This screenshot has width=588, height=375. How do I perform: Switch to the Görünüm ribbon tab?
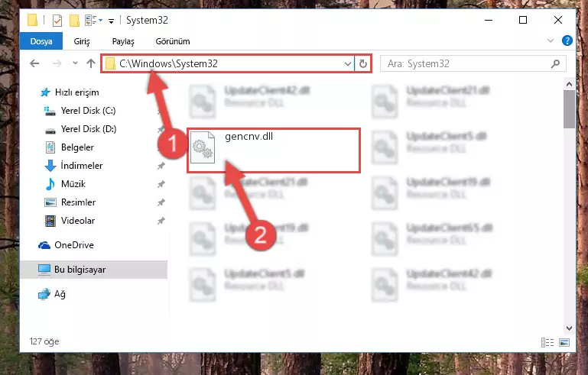[173, 41]
